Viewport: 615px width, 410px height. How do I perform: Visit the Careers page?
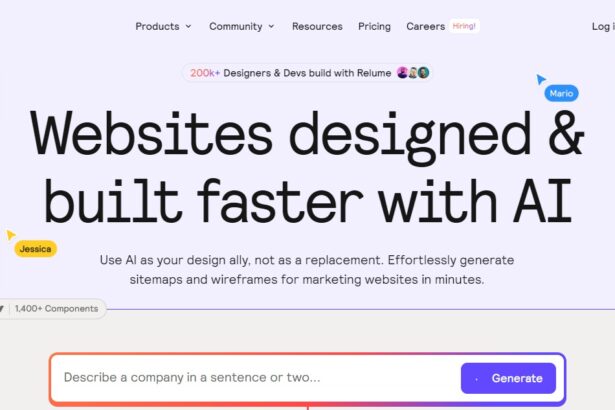coord(426,26)
